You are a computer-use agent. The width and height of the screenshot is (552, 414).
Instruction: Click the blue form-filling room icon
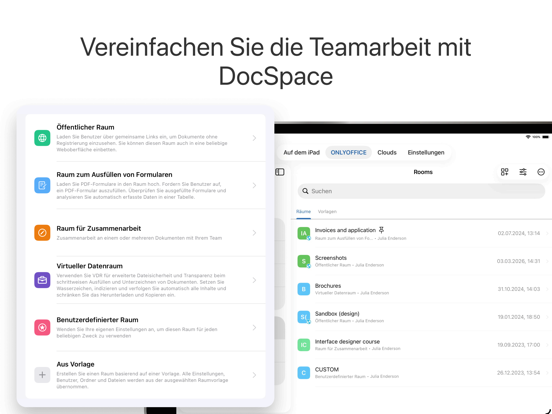pos(42,185)
